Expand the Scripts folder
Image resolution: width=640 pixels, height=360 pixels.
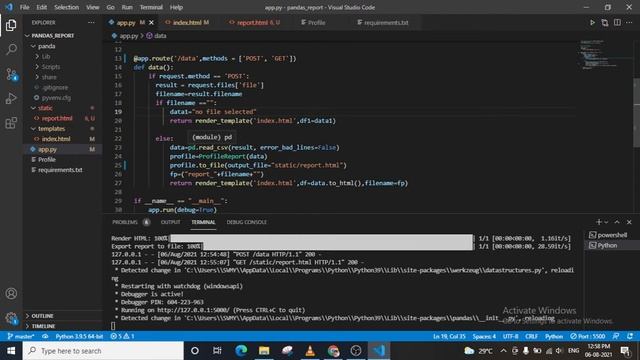pyautogui.click(x=51, y=67)
